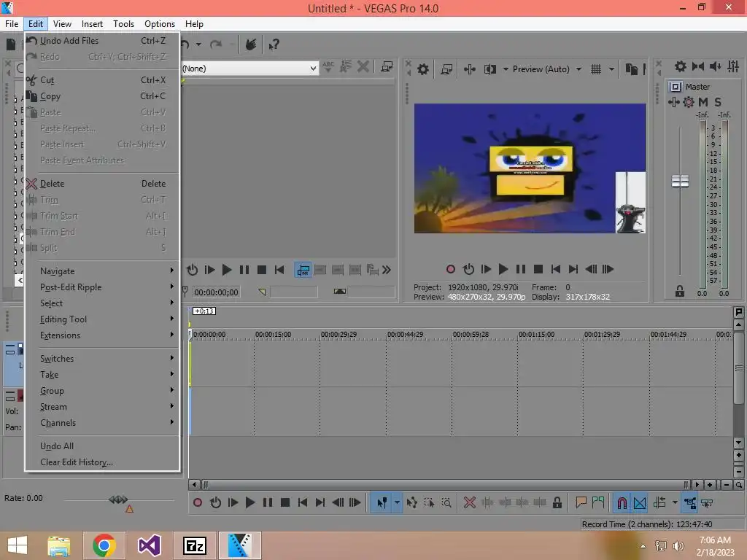
Task: Click the downmix output icon in Master Bus
Action: (698, 66)
